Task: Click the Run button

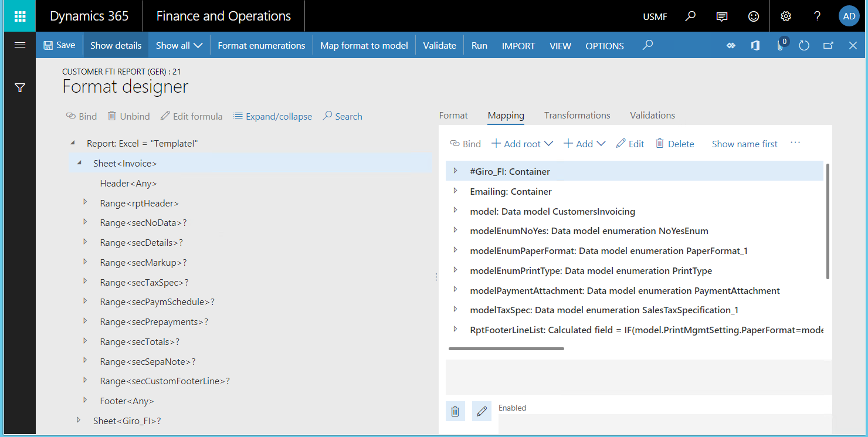Action: point(479,45)
